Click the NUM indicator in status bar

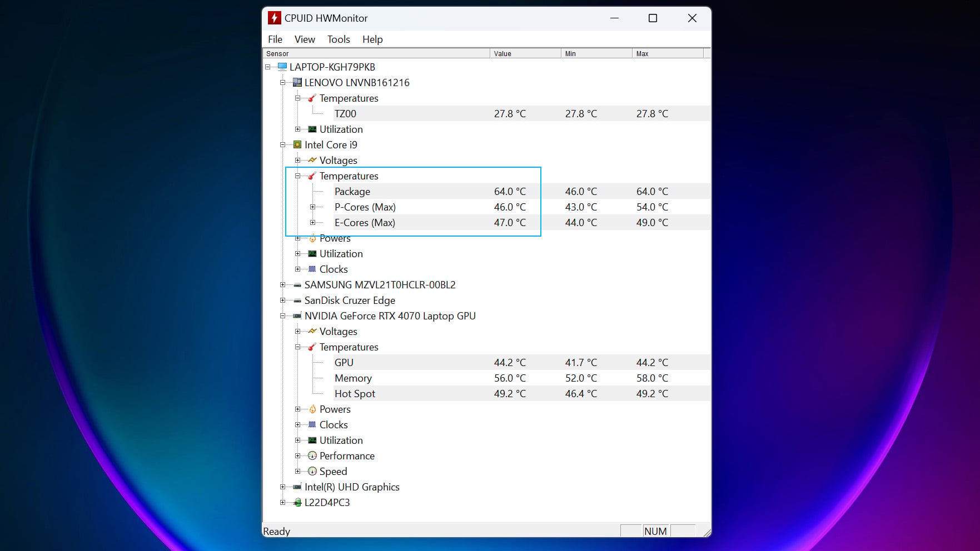click(655, 531)
